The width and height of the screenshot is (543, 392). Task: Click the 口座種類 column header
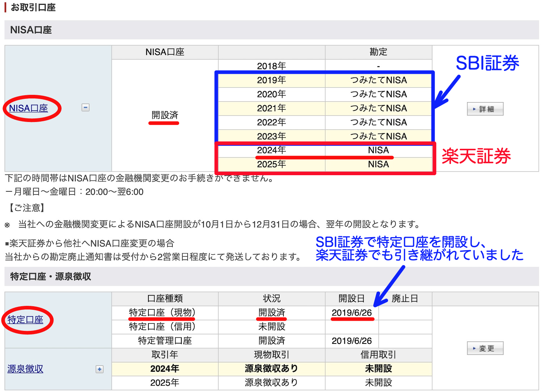[x=165, y=299]
